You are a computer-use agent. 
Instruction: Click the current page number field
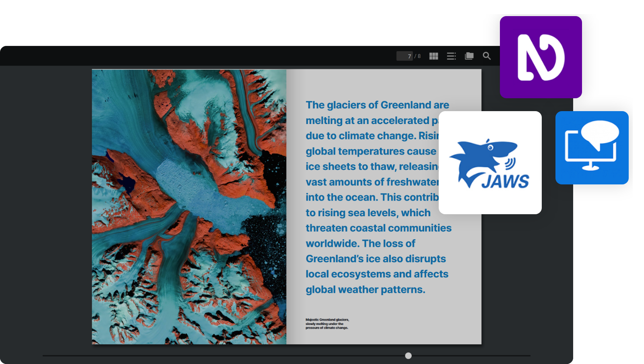pos(405,56)
